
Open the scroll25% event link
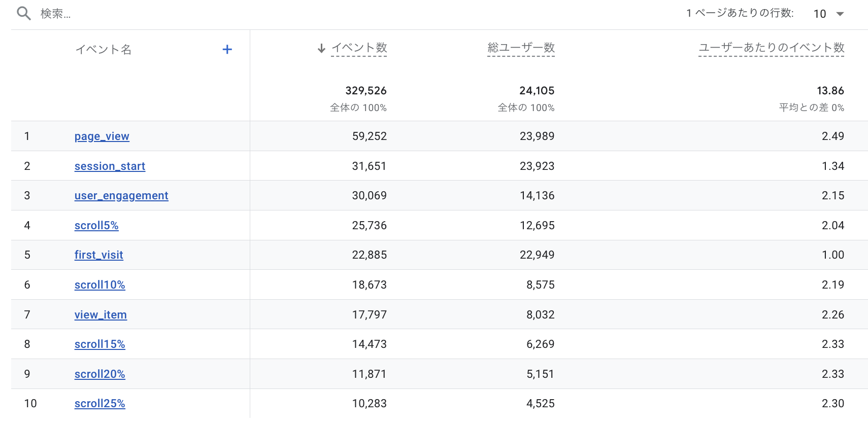point(99,404)
